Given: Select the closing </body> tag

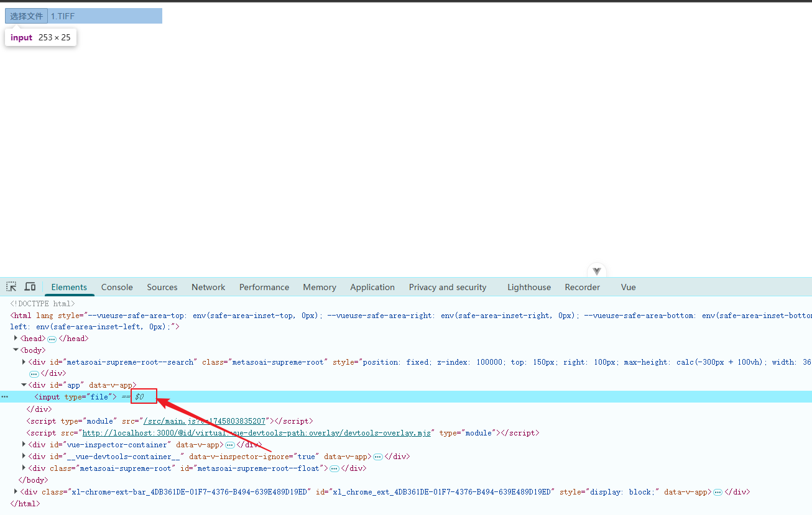Looking at the screenshot, I should click(x=34, y=480).
